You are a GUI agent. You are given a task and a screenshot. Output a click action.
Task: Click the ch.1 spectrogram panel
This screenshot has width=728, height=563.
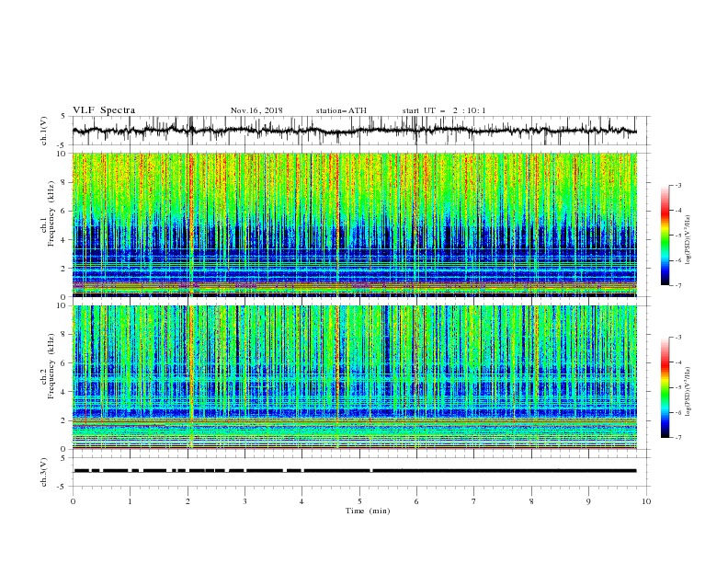coord(355,224)
